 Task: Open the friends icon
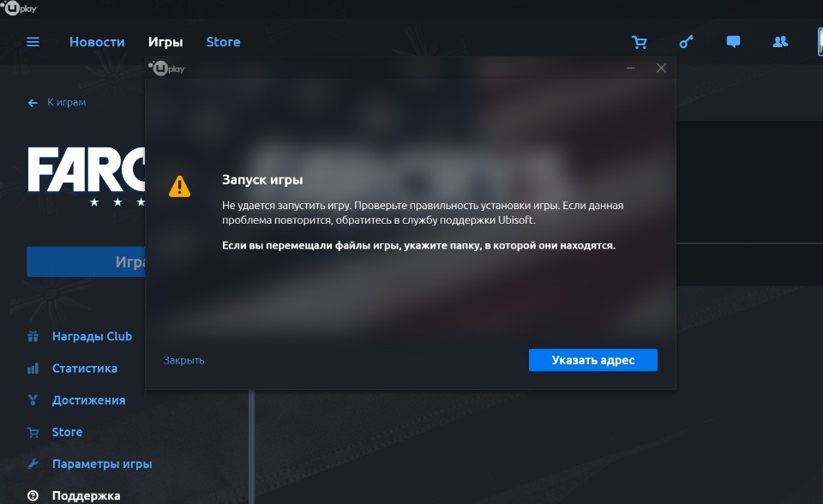click(780, 41)
